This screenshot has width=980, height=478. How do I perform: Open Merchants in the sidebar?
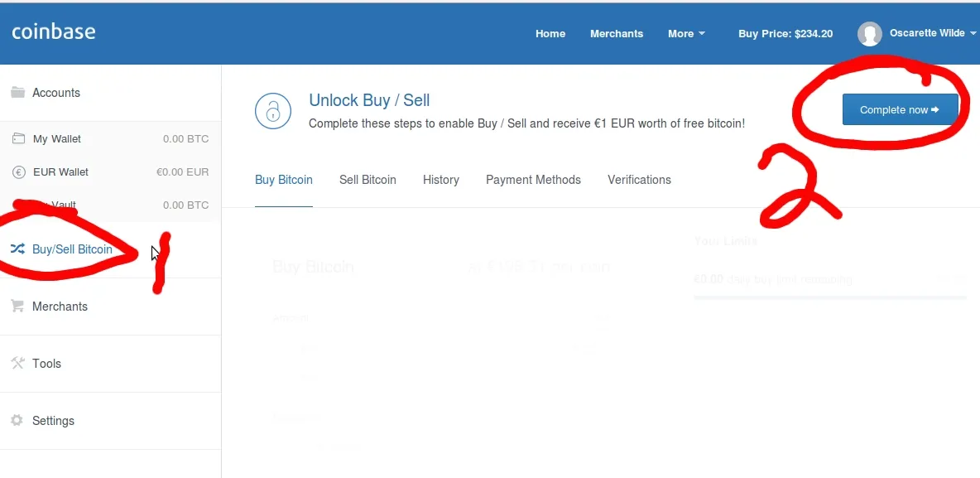(60, 307)
